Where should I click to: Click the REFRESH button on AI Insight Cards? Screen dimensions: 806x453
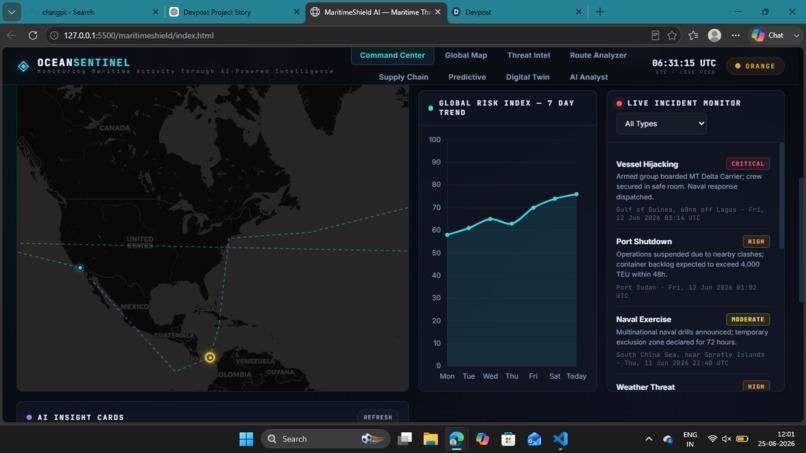(x=378, y=417)
